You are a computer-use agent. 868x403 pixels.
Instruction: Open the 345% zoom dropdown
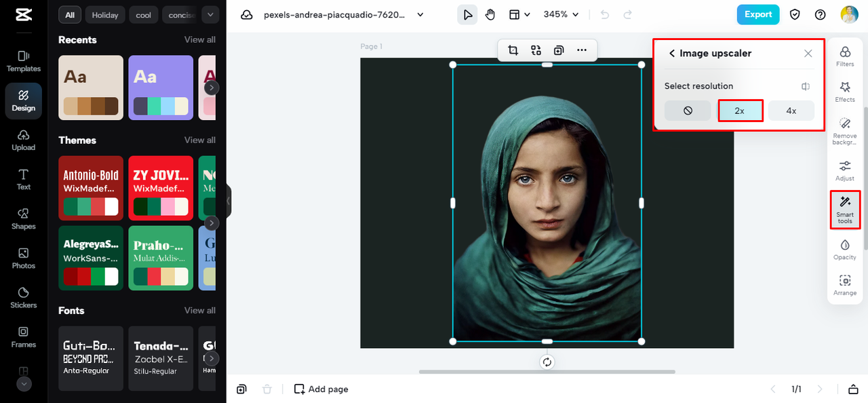[561, 14]
